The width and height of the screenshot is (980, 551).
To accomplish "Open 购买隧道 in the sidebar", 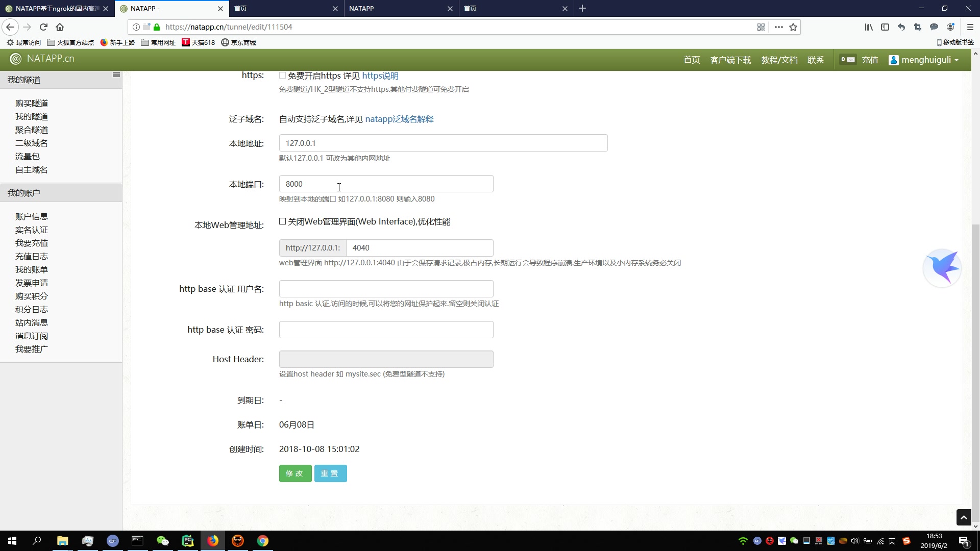I will tap(32, 103).
